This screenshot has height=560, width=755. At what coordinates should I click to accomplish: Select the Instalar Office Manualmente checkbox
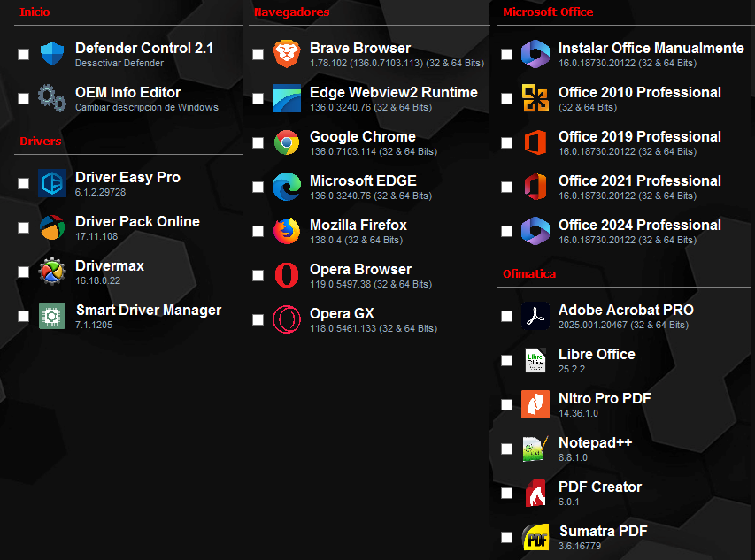click(506, 54)
